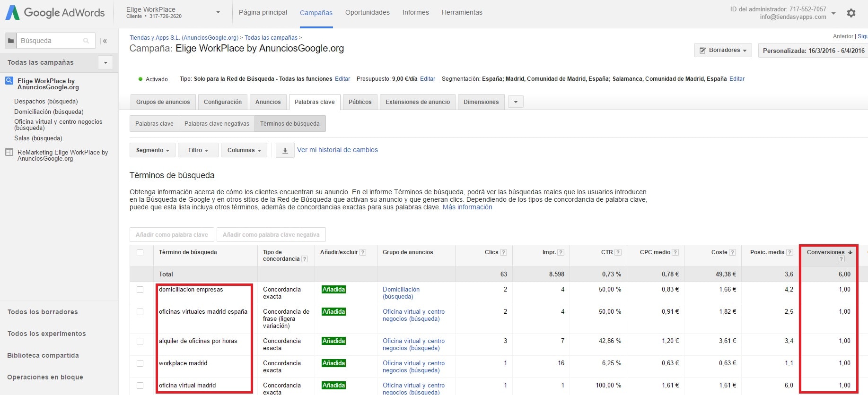The image size is (868, 395).
Task: Open Todos los borradores in sidebar
Action: click(x=43, y=312)
